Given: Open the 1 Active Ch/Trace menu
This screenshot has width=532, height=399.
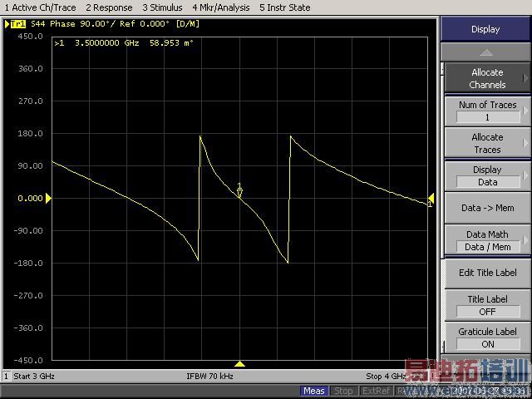Looking at the screenshot, I should point(40,7).
